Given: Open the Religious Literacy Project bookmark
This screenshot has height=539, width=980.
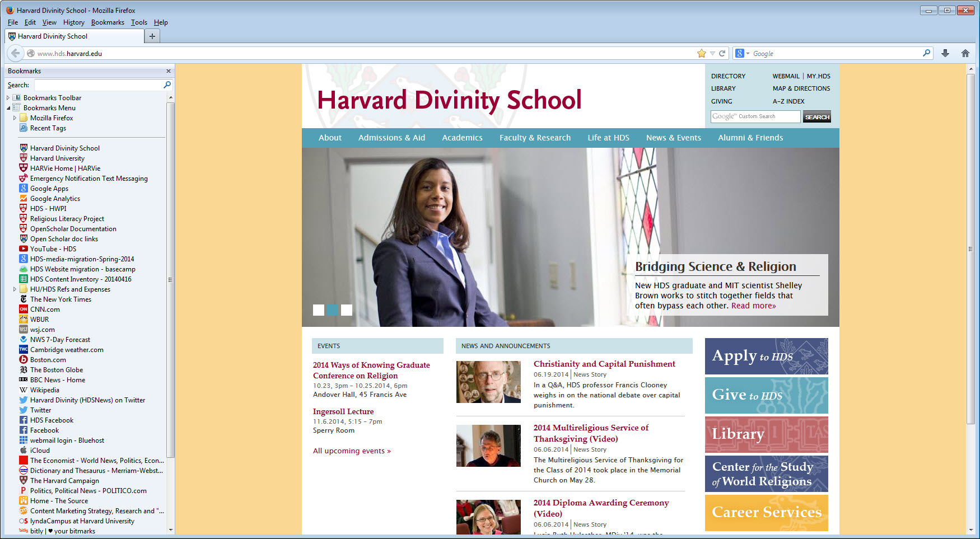Looking at the screenshot, I should (x=67, y=219).
